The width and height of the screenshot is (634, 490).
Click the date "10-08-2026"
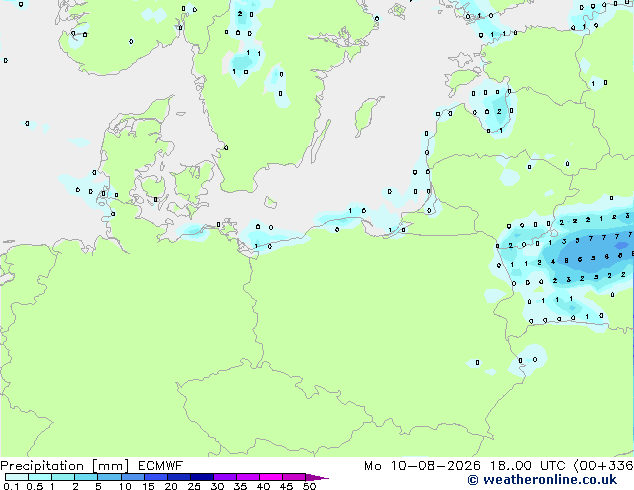click(x=435, y=466)
